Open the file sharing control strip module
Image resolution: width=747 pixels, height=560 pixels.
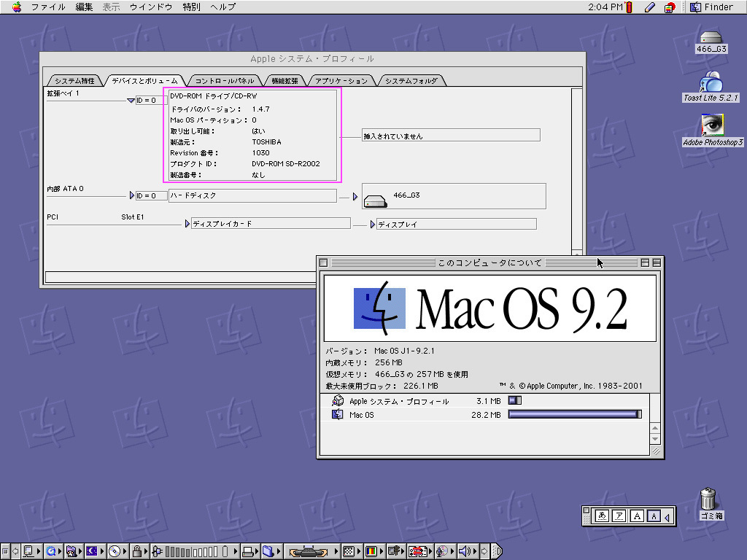pos(74,551)
